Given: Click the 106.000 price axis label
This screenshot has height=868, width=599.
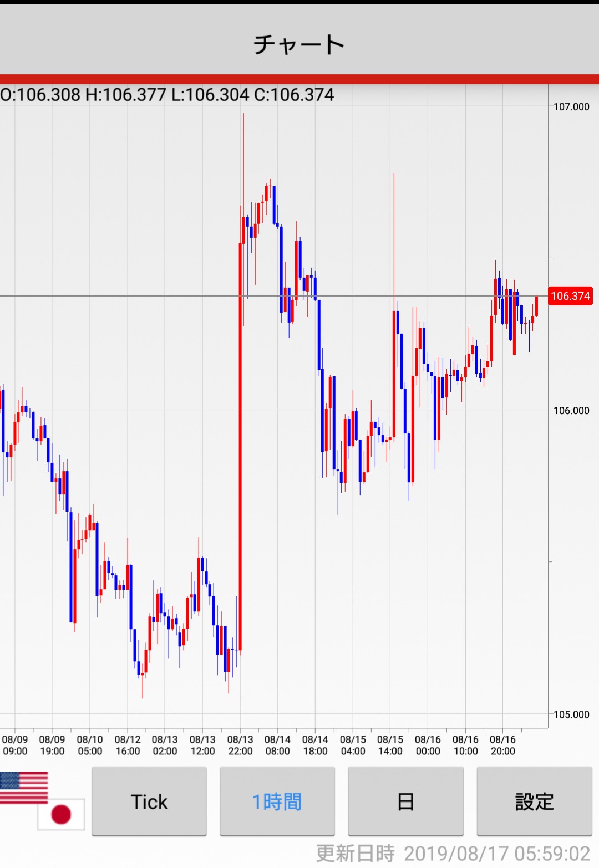Looking at the screenshot, I should [x=571, y=410].
